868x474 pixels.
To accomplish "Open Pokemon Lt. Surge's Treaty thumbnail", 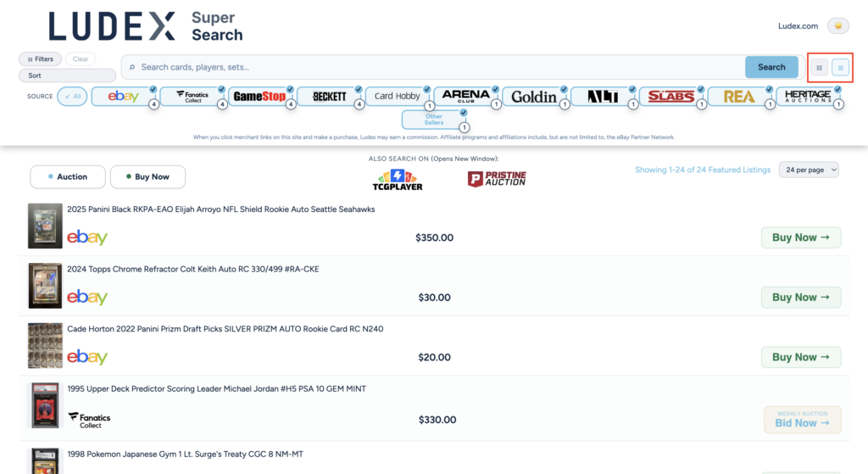I will [46, 461].
